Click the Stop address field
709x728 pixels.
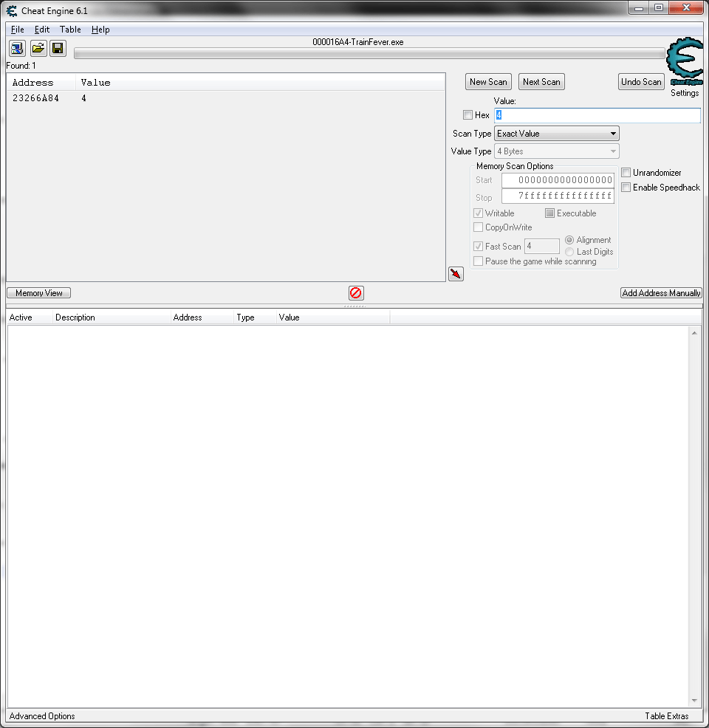click(558, 196)
